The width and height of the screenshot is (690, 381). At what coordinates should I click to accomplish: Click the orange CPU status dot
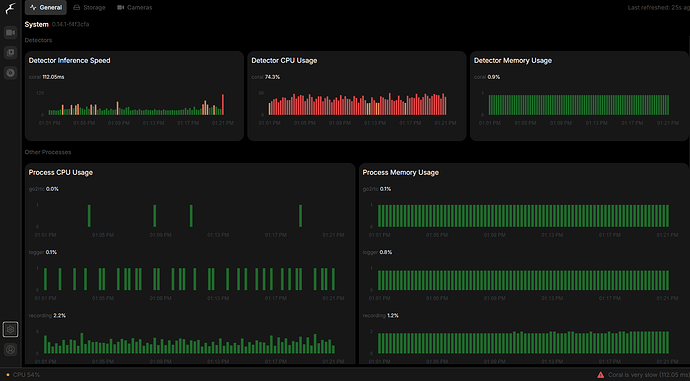pos(7,375)
